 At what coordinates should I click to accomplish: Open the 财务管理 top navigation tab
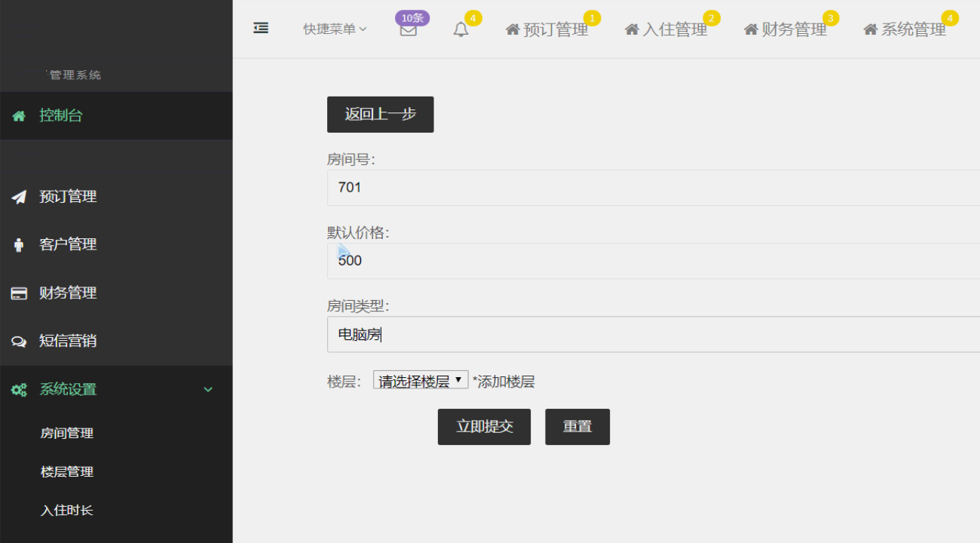(785, 29)
